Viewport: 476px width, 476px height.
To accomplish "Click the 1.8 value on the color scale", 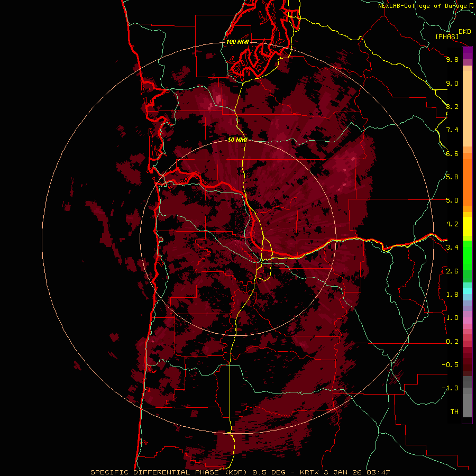I will point(452,295).
